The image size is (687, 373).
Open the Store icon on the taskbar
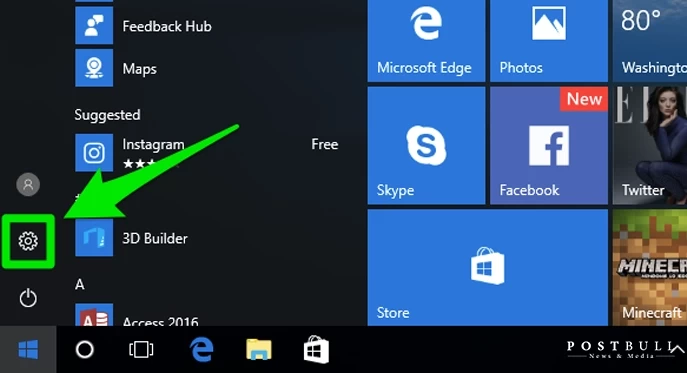click(x=316, y=349)
